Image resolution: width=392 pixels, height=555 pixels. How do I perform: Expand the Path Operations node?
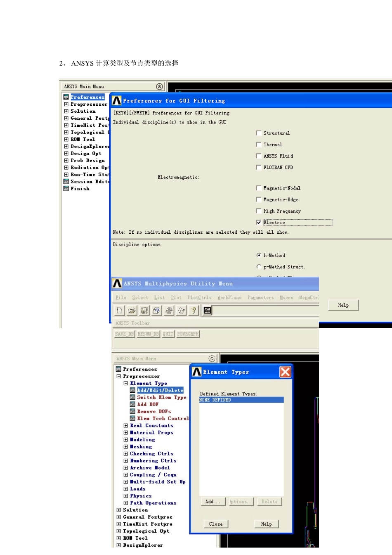[x=125, y=503]
